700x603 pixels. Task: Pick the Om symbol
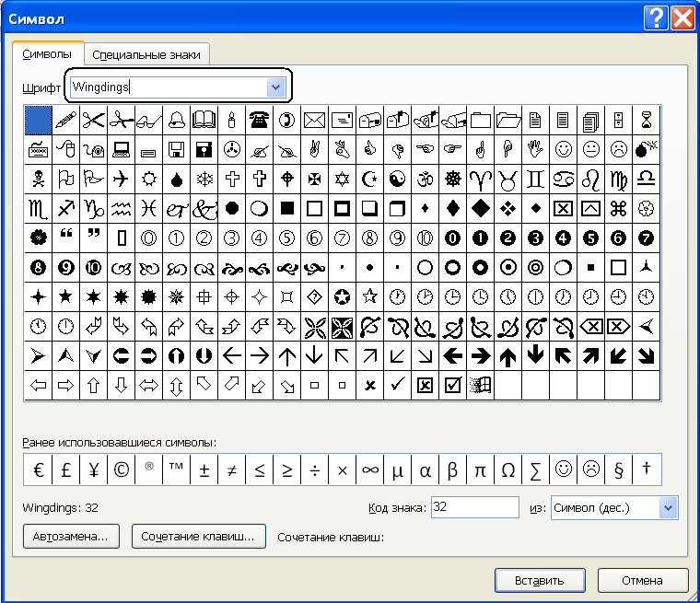pyautogui.click(x=425, y=179)
